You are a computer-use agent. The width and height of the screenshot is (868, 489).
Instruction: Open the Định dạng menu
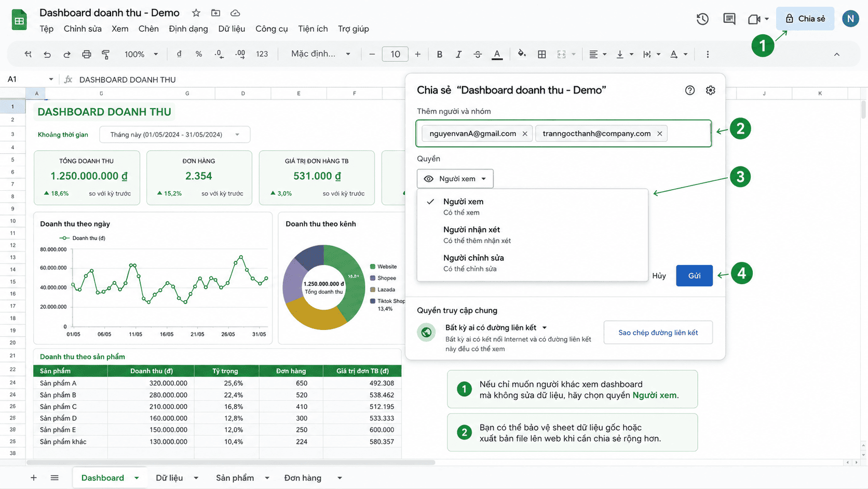(188, 29)
